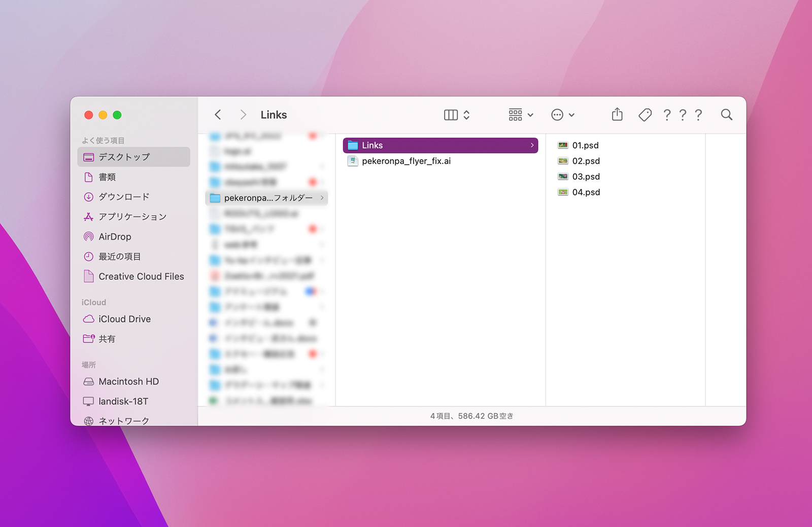Expand the group-by grid dropdown

point(521,115)
